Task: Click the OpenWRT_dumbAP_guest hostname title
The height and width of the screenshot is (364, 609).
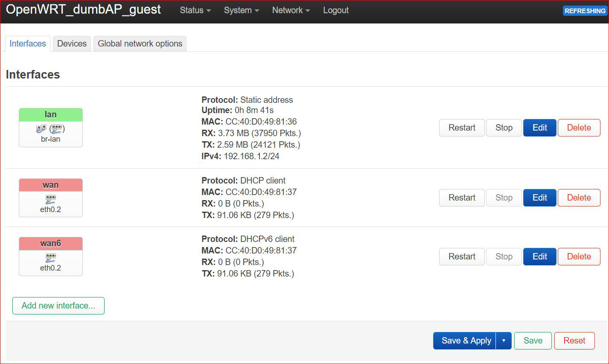Action: (83, 9)
